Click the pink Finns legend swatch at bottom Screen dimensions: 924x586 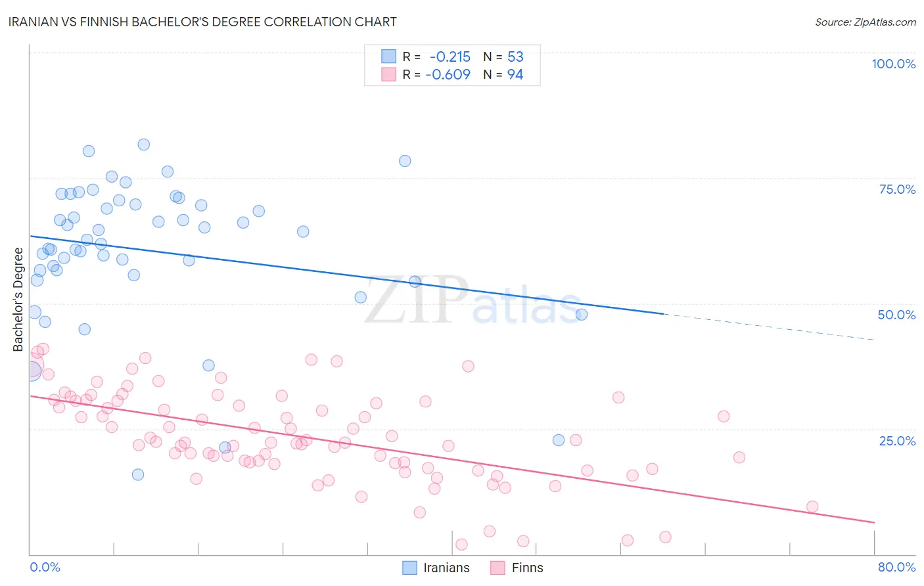497,568
